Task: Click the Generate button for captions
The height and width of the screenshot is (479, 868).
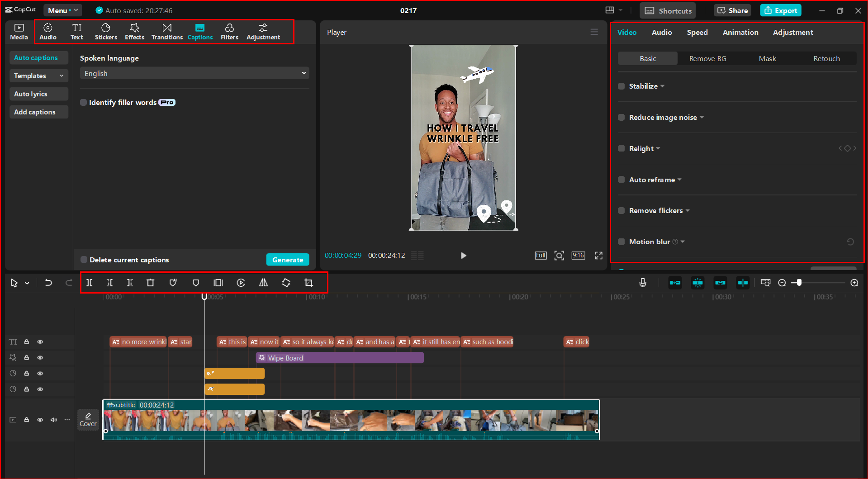Action: 288,259
